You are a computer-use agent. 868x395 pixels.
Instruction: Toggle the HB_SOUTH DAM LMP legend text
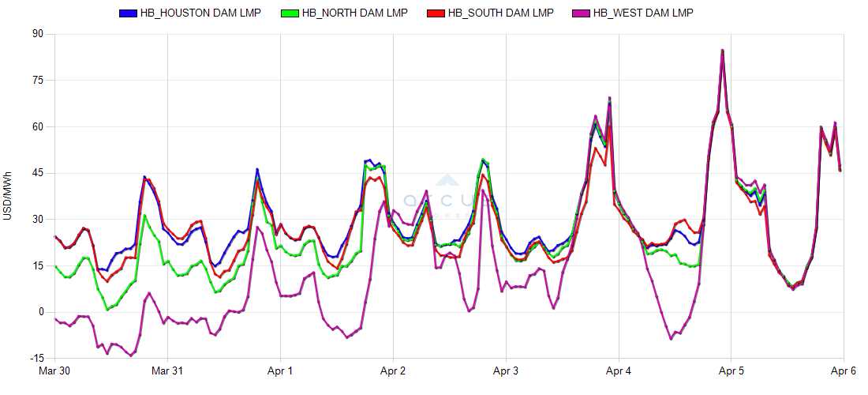click(500, 13)
